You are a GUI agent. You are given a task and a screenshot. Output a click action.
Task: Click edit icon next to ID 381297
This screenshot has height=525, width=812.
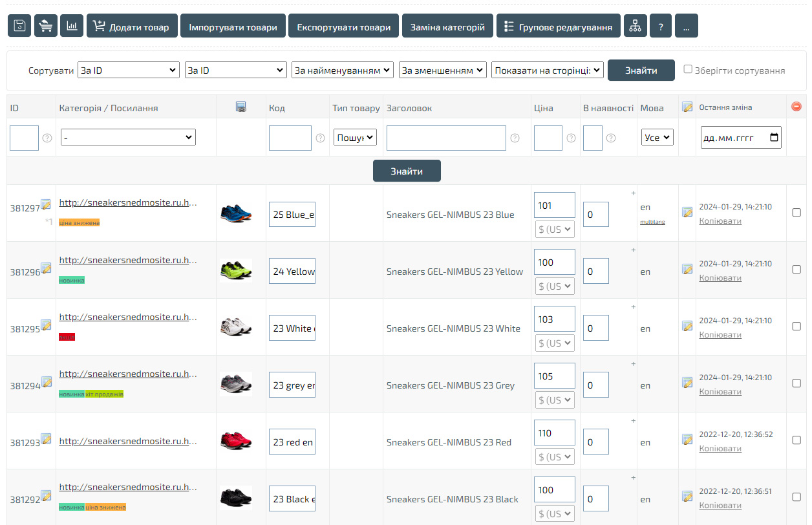coord(46,204)
